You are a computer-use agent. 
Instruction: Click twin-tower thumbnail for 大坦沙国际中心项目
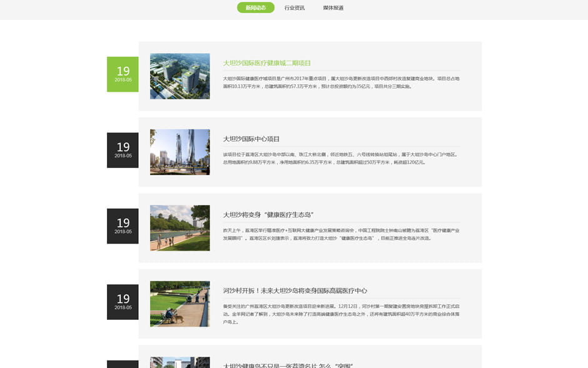[x=180, y=152]
